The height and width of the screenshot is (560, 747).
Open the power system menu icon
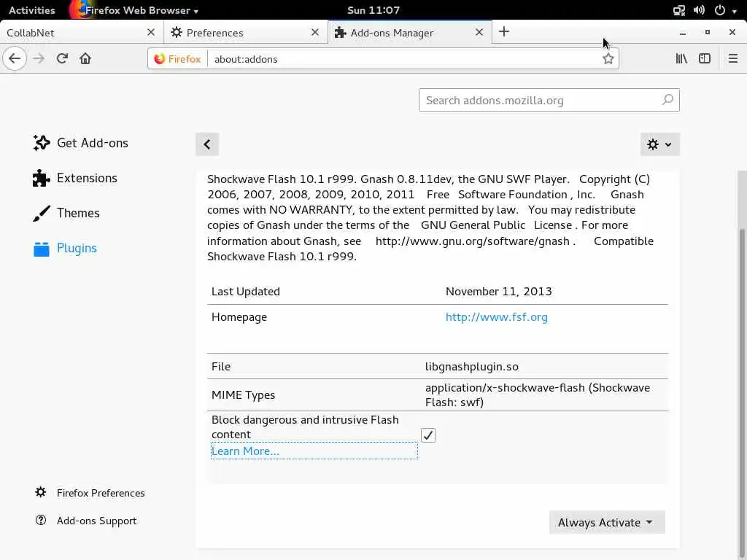pos(720,10)
